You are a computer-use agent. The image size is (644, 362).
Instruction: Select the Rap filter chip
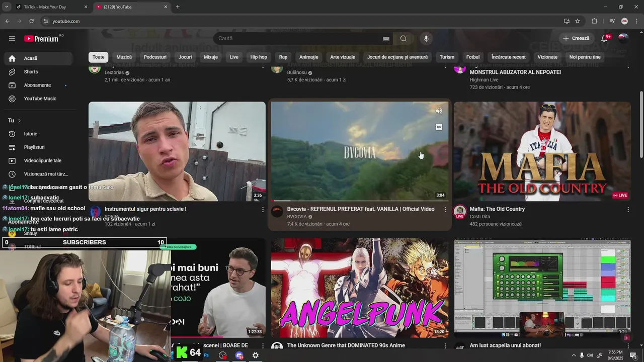click(283, 57)
